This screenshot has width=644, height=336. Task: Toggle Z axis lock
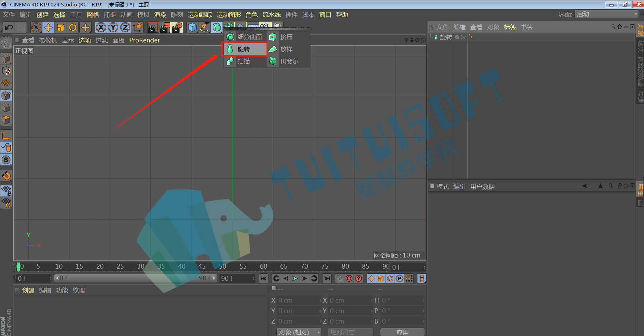125,27
